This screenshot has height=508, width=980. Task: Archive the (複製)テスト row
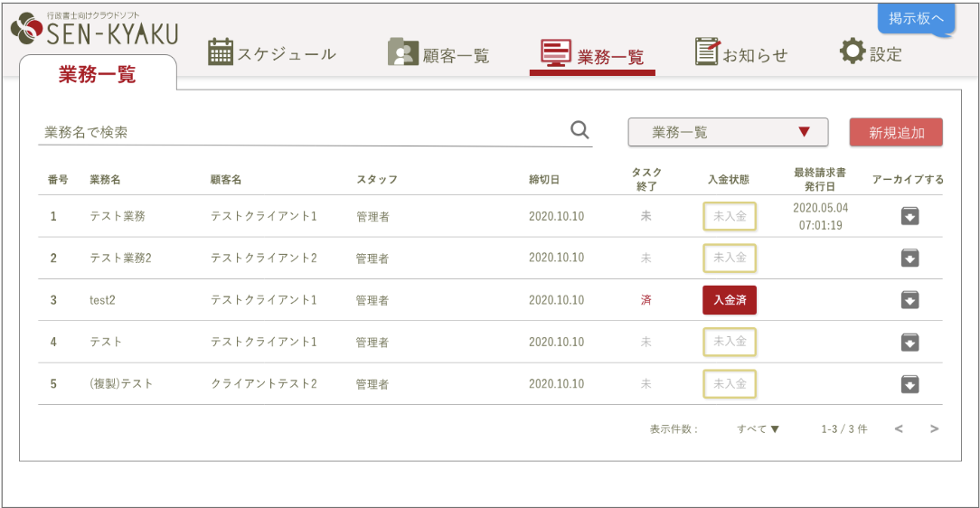coord(909,384)
